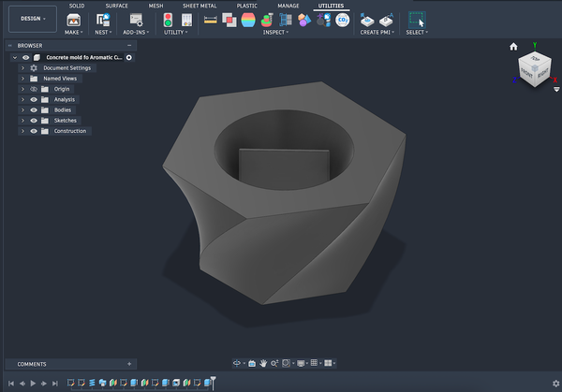The width and height of the screenshot is (562, 392).
Task: Click the Orbit navigation icon
Action: (237, 363)
